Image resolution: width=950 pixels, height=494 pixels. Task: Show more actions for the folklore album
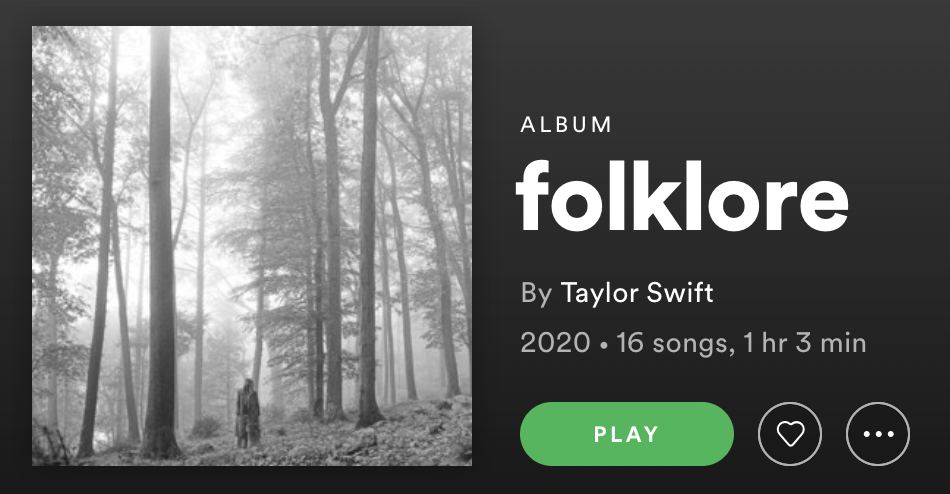pos(878,434)
